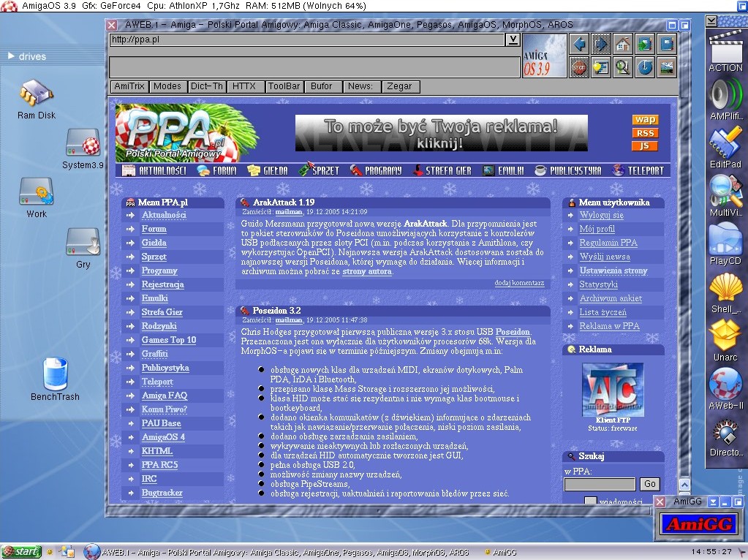Open Ustawienia strony in user menu
Viewport: 748px width, 560px height.
613,270
